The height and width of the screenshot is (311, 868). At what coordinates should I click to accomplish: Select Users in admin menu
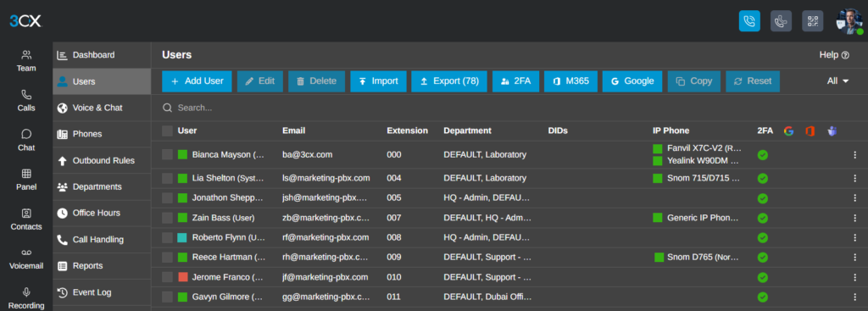[102, 81]
